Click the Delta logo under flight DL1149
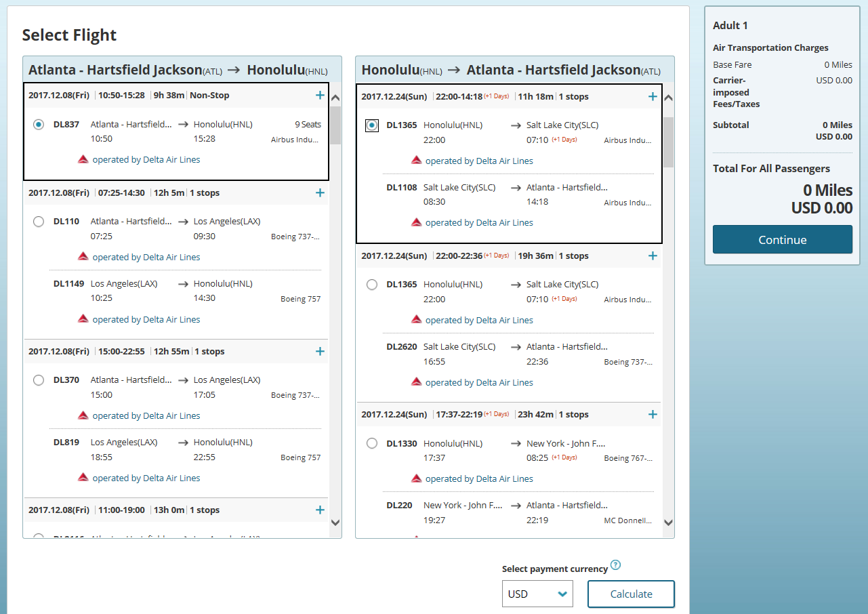868x614 pixels. coord(83,319)
